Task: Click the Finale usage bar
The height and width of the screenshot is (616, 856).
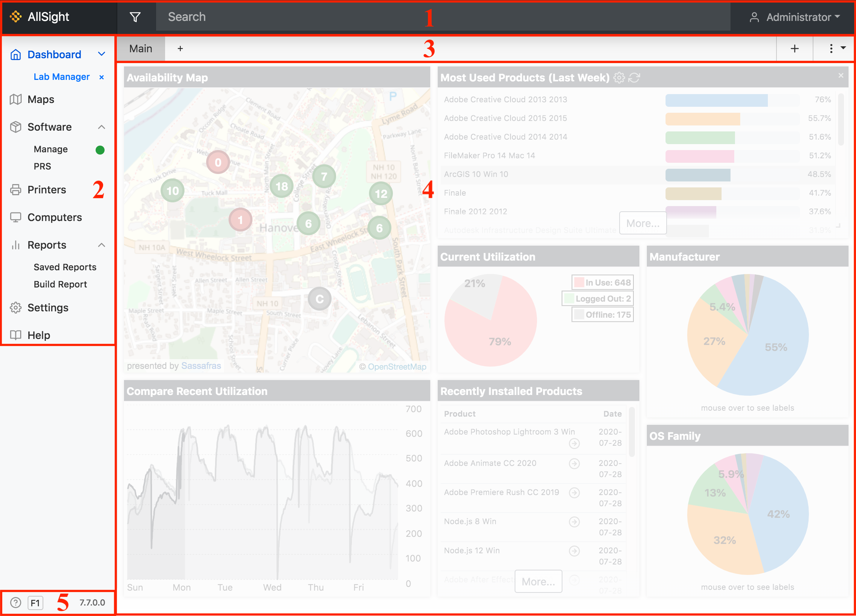Action: pyautogui.click(x=693, y=193)
